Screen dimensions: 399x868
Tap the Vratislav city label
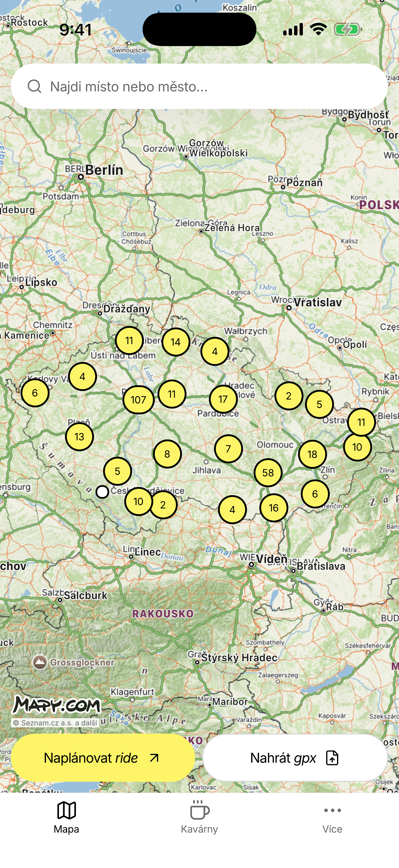pyautogui.click(x=318, y=302)
